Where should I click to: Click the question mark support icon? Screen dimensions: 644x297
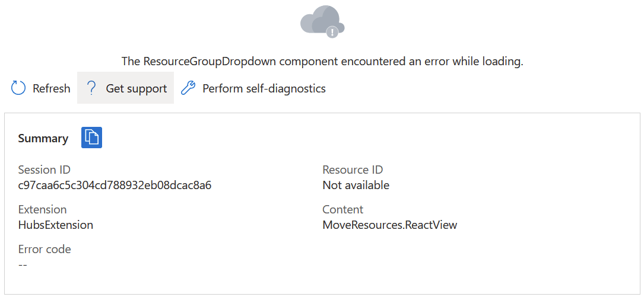pos(91,88)
